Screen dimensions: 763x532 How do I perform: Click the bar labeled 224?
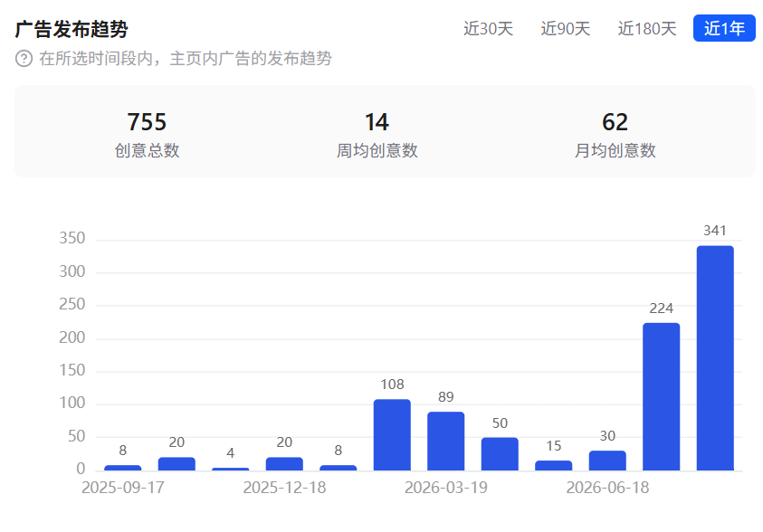point(661,397)
